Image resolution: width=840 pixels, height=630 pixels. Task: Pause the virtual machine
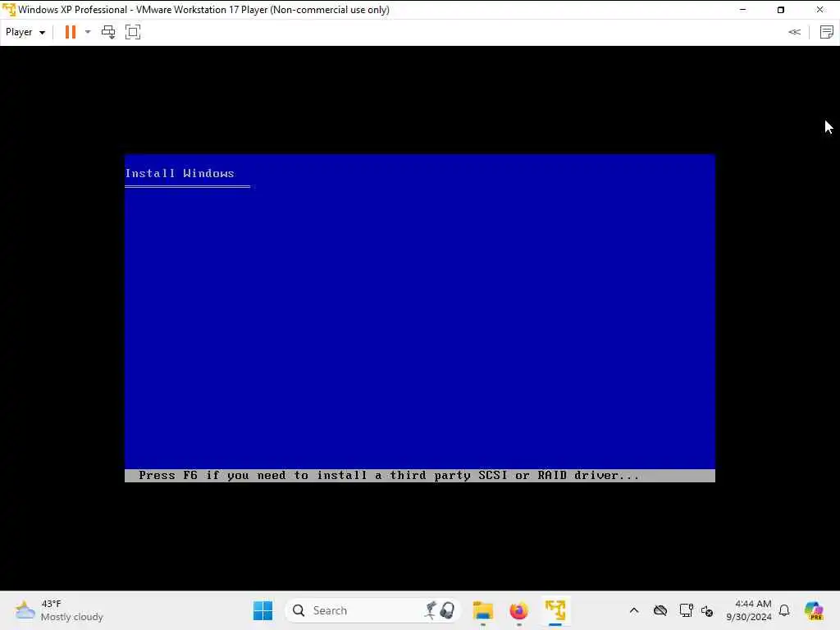pos(71,32)
